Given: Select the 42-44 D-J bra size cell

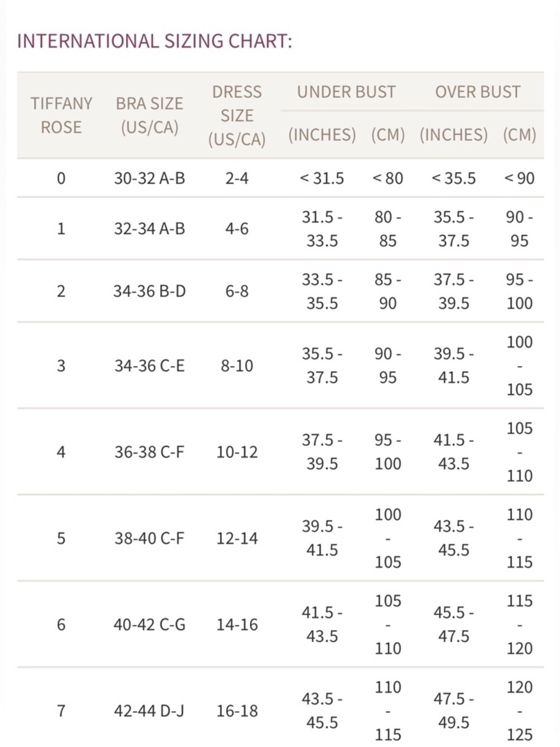Looking at the screenshot, I should coord(150,711).
